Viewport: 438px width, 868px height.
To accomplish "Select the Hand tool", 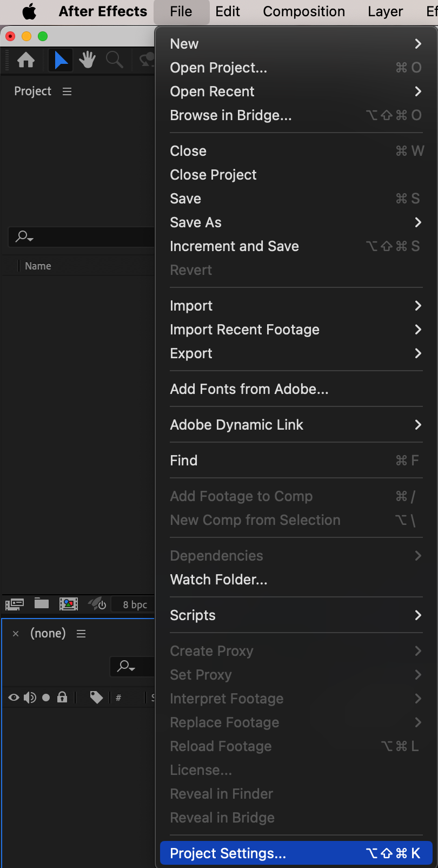I will tap(87, 60).
